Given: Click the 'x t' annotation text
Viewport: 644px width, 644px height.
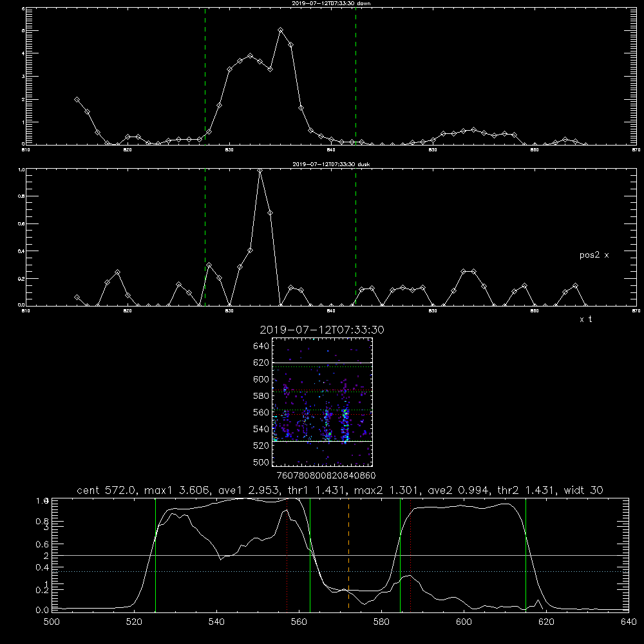Looking at the screenshot, I should [585, 319].
